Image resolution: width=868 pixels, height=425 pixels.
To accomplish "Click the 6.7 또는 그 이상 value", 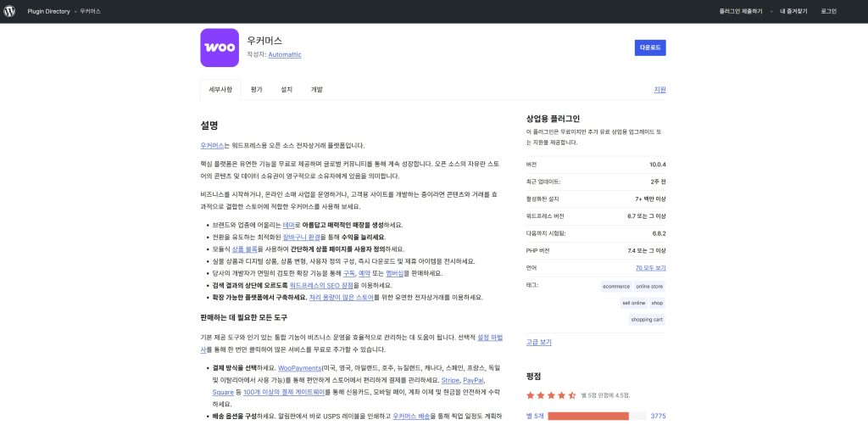I will coord(647,216).
